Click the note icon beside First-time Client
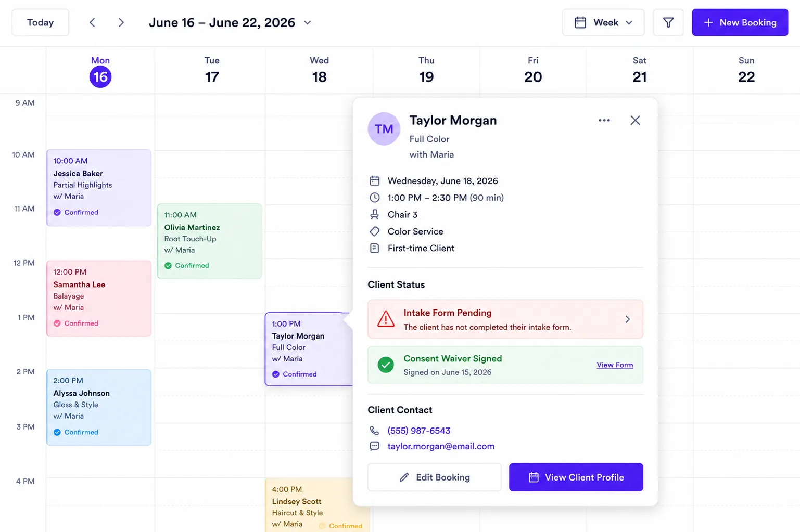Image resolution: width=800 pixels, height=532 pixels. click(x=375, y=248)
